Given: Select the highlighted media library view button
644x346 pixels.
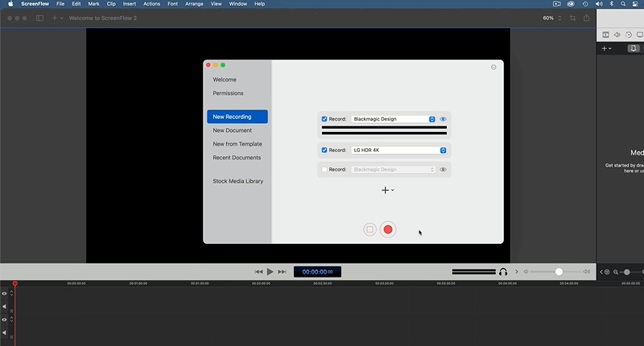Looking at the screenshot, I should [x=634, y=48].
